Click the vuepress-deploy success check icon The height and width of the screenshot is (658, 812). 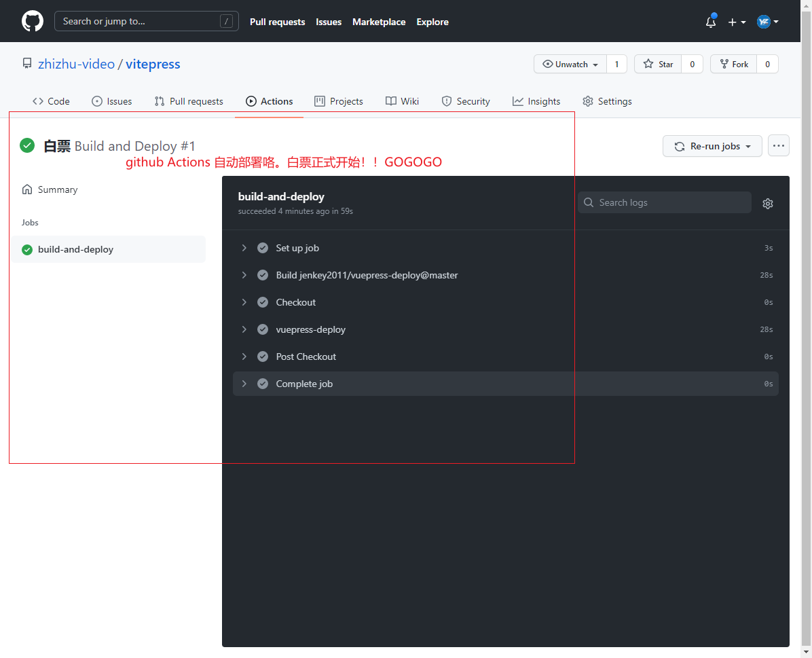(x=263, y=329)
